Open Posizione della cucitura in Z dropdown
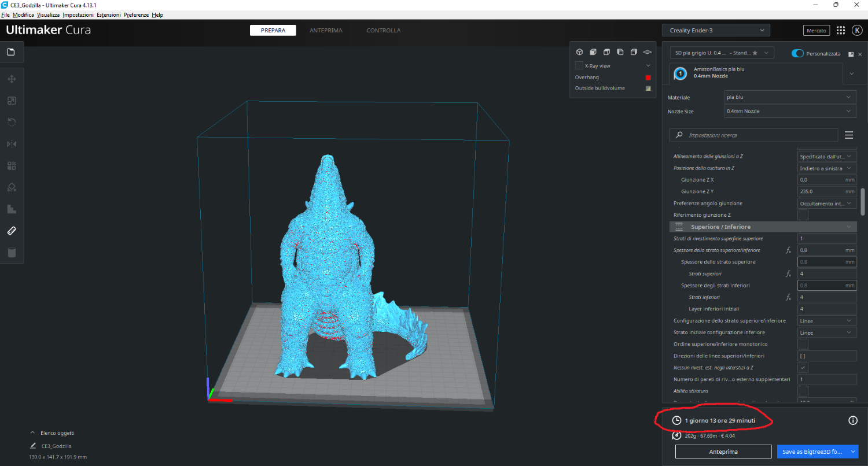 827,168
